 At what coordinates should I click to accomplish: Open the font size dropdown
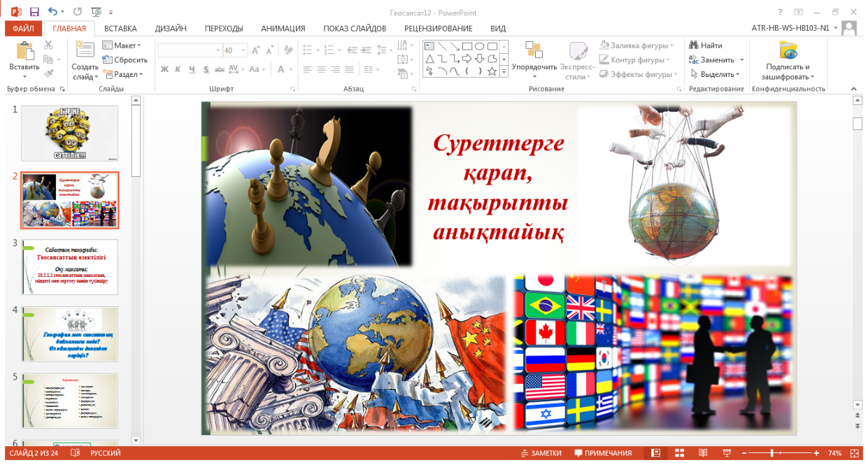243,50
